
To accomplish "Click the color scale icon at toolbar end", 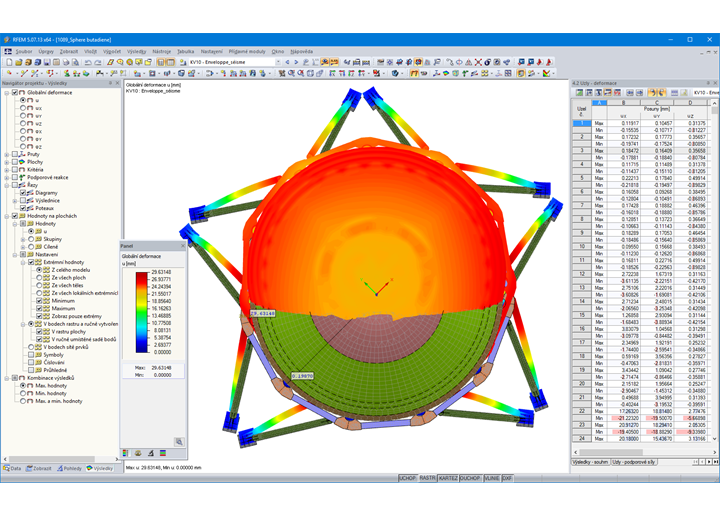I will click(x=546, y=73).
